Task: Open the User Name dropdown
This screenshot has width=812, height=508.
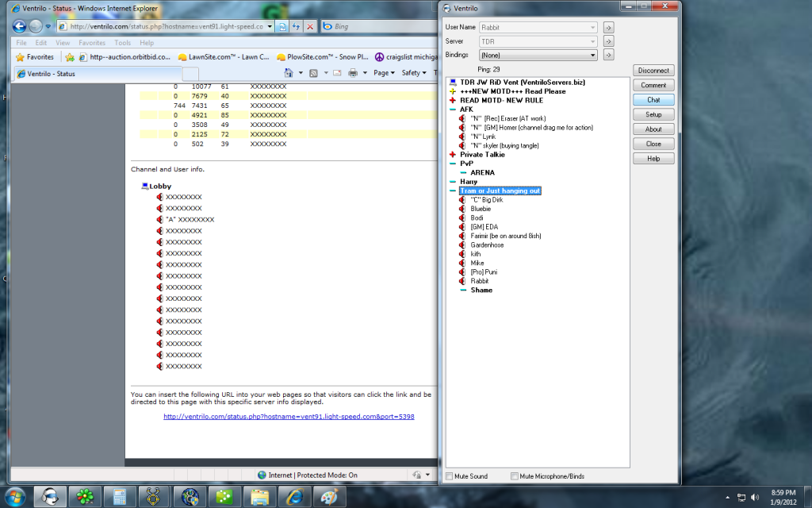Action: click(592, 28)
